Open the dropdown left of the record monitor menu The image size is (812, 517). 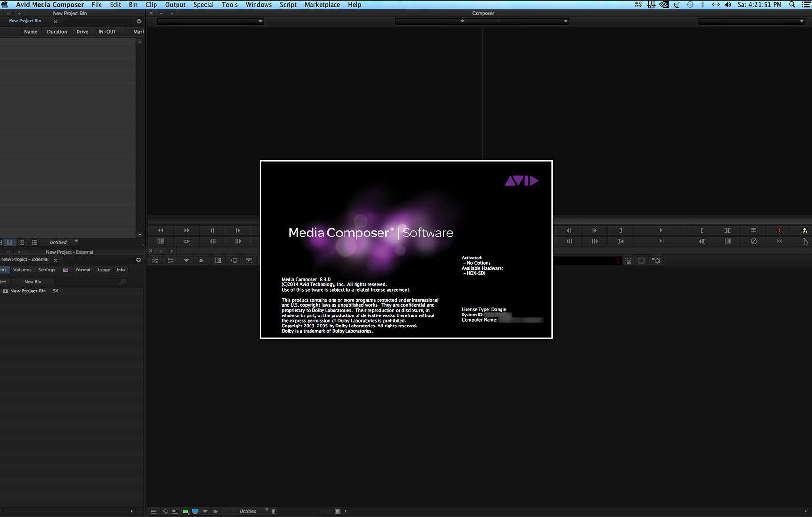point(430,21)
